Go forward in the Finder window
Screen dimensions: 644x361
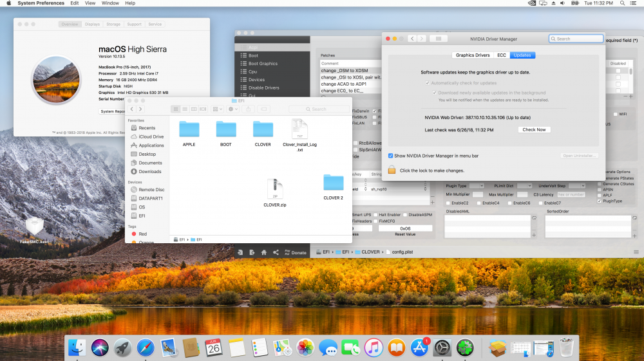(x=140, y=109)
